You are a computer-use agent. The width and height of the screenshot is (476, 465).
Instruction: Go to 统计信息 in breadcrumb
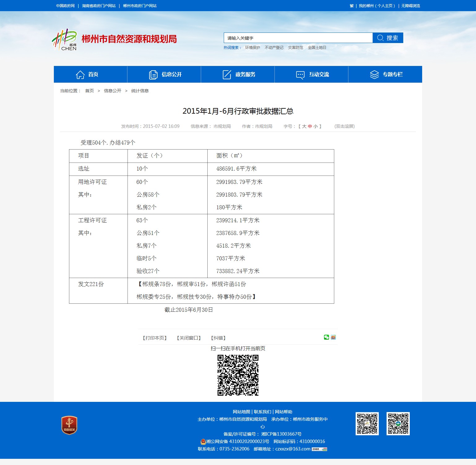point(140,91)
